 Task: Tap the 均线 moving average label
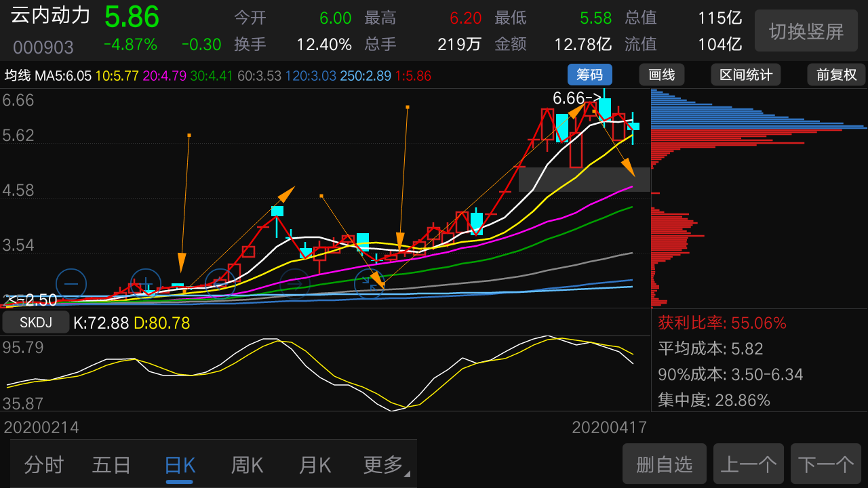pos(18,75)
